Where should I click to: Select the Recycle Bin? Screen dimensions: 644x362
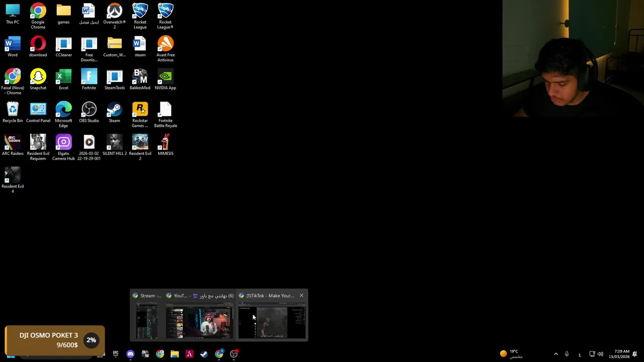13,113
